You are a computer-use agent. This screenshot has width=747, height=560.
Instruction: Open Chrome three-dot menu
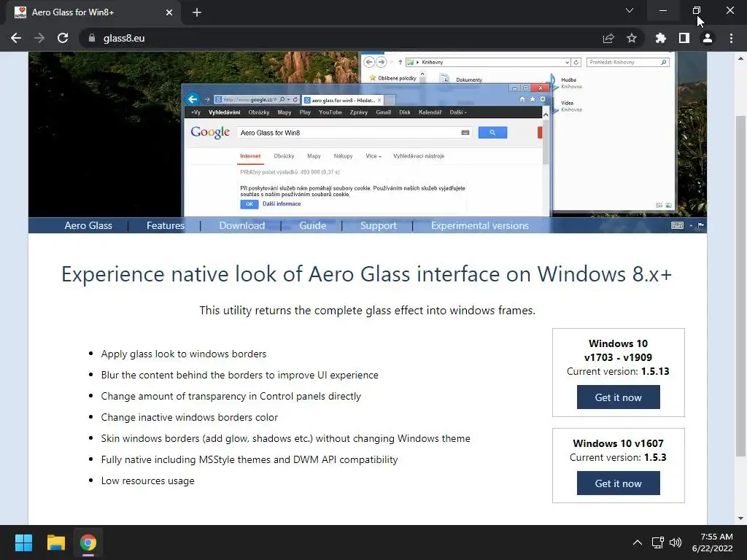(x=731, y=38)
